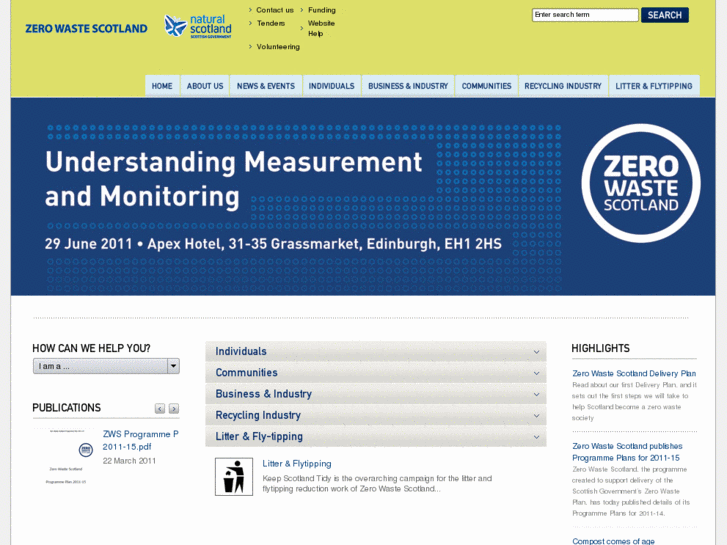Go to previous publication arrow
Image resolution: width=727 pixels, height=545 pixels.
click(159, 409)
